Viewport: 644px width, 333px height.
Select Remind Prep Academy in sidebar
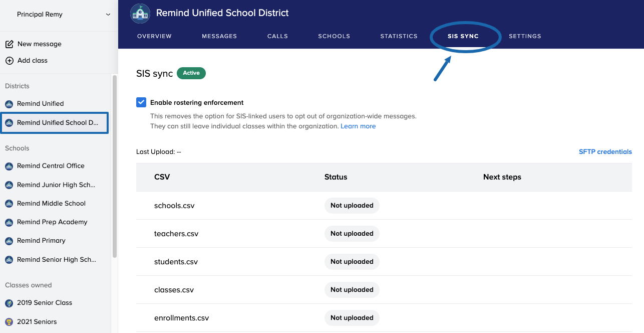(52, 222)
